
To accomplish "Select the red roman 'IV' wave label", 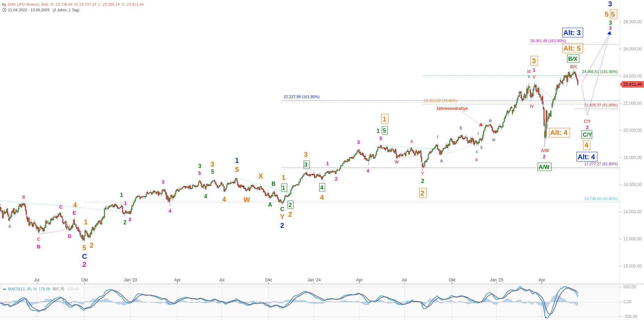I will (x=532, y=106).
